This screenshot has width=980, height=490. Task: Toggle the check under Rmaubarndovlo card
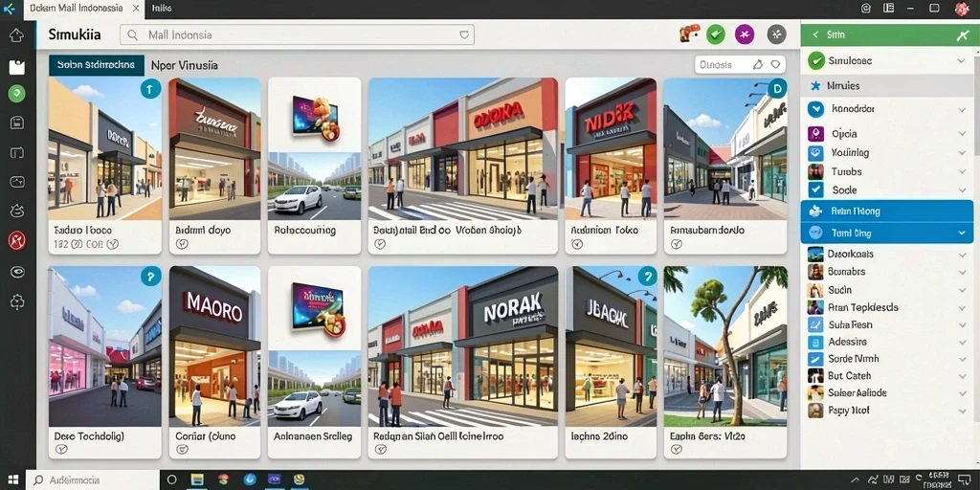pos(677,244)
